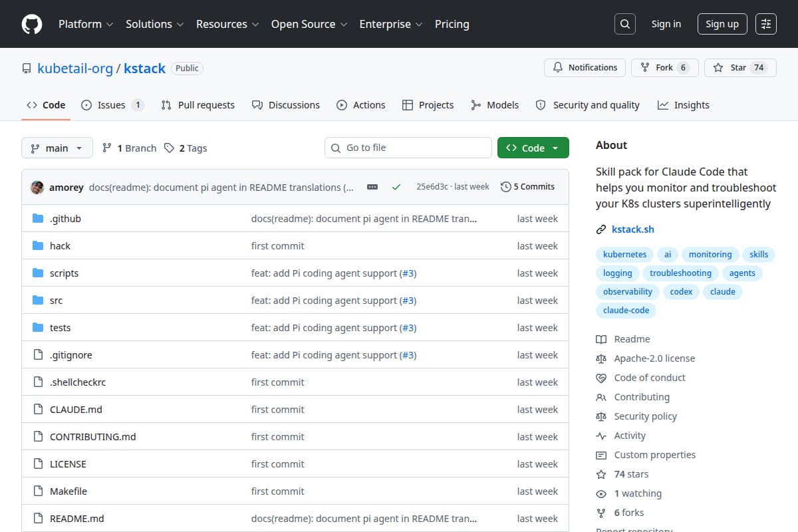Select the kubernetes topic tag
The height and width of the screenshot is (532, 798).
(624, 255)
